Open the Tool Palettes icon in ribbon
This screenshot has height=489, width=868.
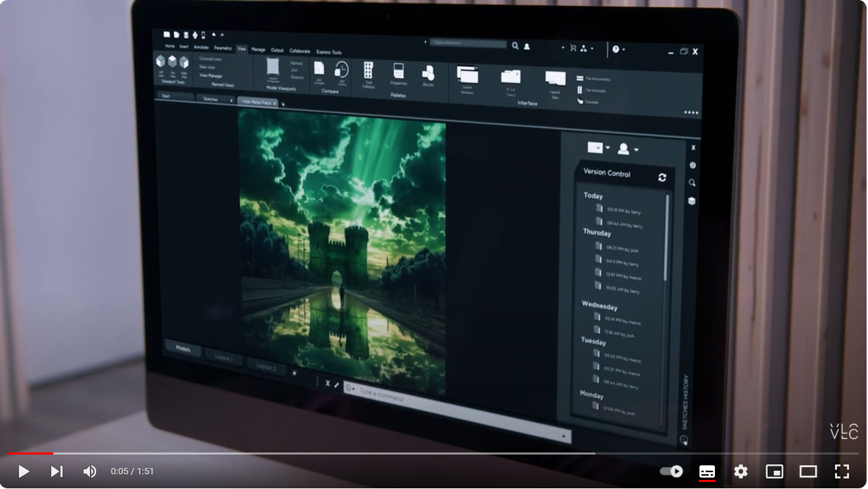pos(368,70)
